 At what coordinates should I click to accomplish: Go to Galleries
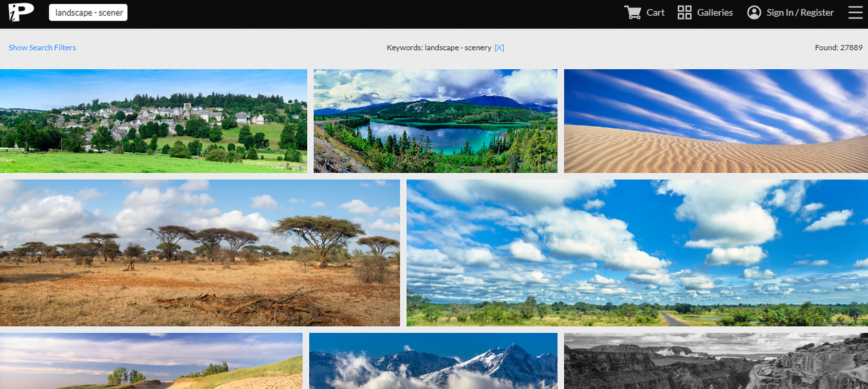(x=715, y=12)
